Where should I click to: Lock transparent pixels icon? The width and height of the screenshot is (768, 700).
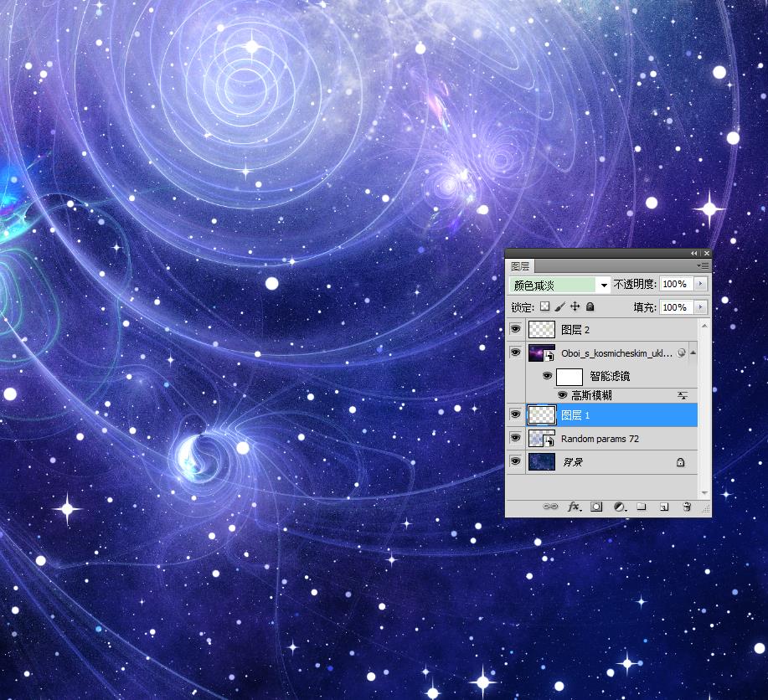point(544,306)
